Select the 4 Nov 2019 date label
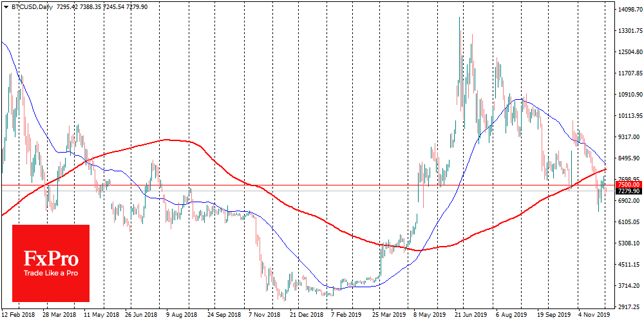The height and width of the screenshot is (322, 644). (x=592, y=316)
